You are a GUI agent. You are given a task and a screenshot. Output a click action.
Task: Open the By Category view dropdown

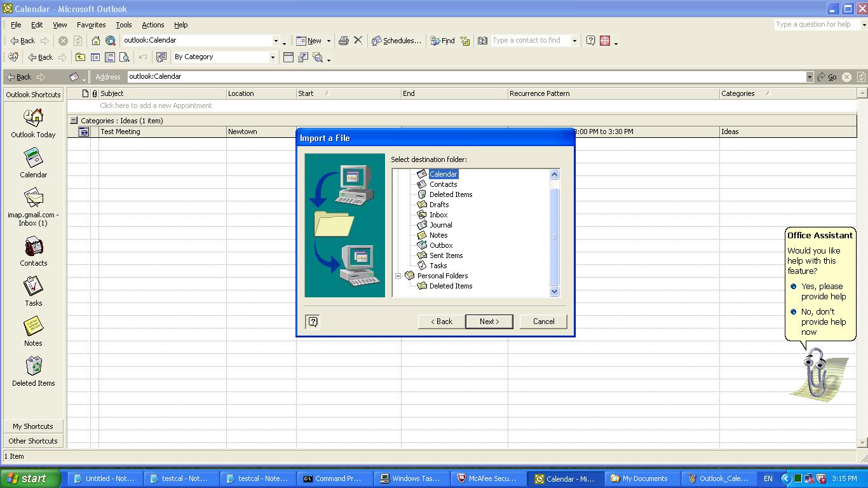click(273, 57)
